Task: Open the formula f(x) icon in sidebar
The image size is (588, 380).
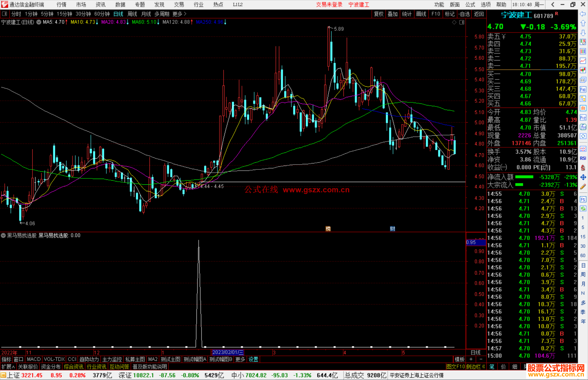Action: point(583,127)
